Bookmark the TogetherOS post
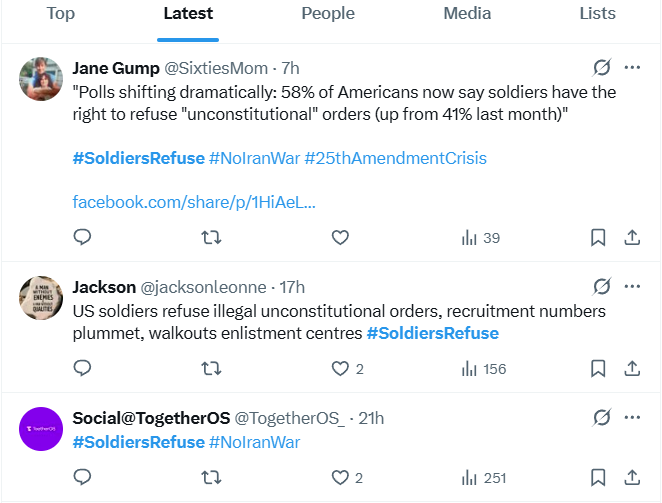 [598, 478]
